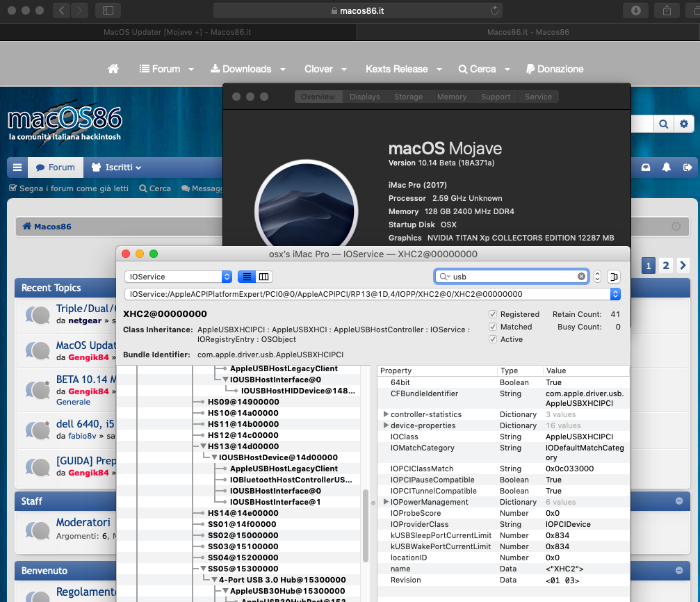Toggle the IORegistryExplorer inspector panel button
This screenshot has height=602, width=700.
pyautogui.click(x=614, y=277)
